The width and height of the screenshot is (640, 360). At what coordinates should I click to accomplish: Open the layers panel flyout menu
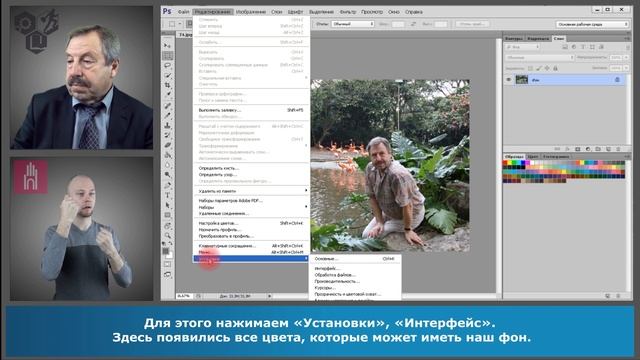point(627,38)
